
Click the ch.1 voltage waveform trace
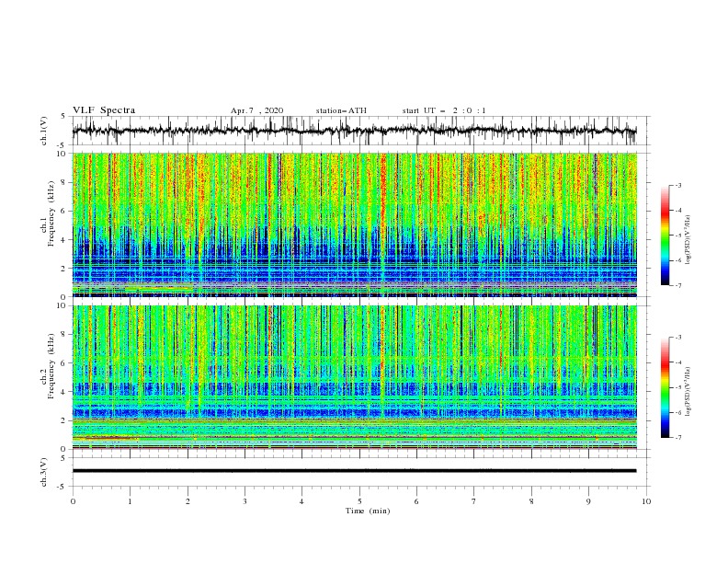(354, 131)
